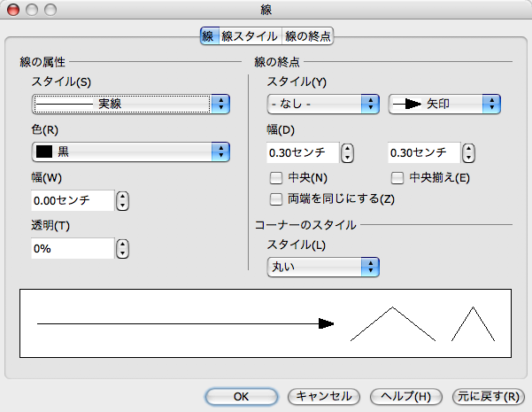Screen dimensions: 532x412
Task: Open the 色 color dropdown showing 黒
Action: 131,152
